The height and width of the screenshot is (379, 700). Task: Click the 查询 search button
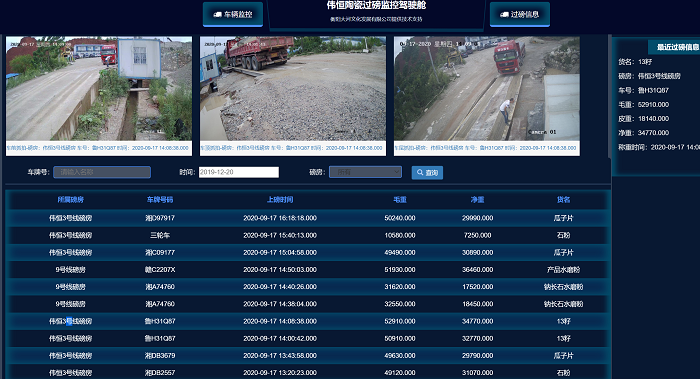(x=427, y=172)
